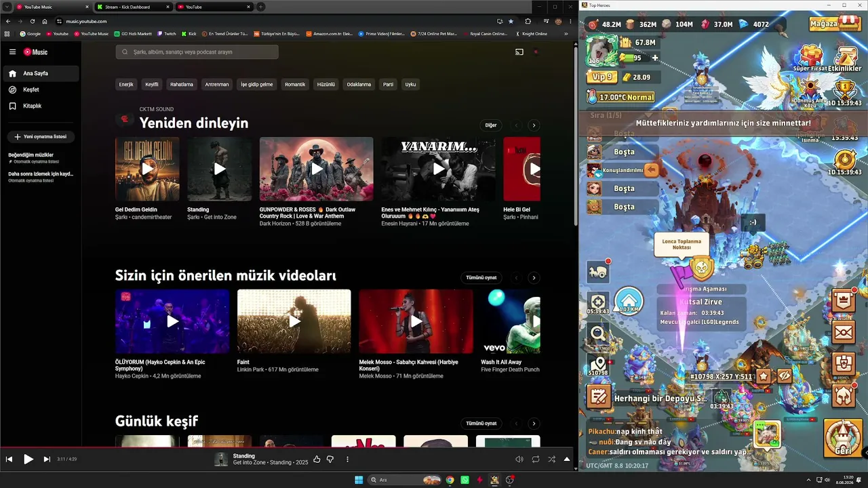This screenshot has width=868, height=488.
Task: Show next items in Yeniden dinleyin carousel
Action: [x=534, y=125]
